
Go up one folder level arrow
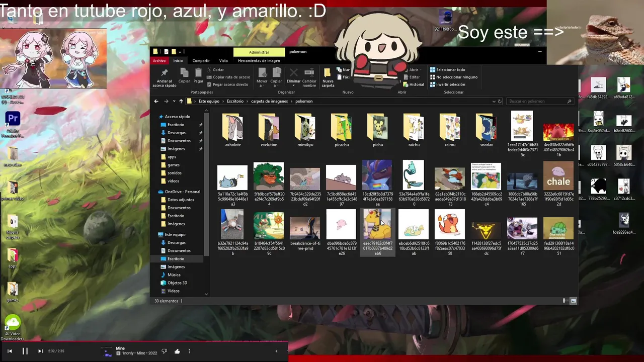[x=181, y=101]
